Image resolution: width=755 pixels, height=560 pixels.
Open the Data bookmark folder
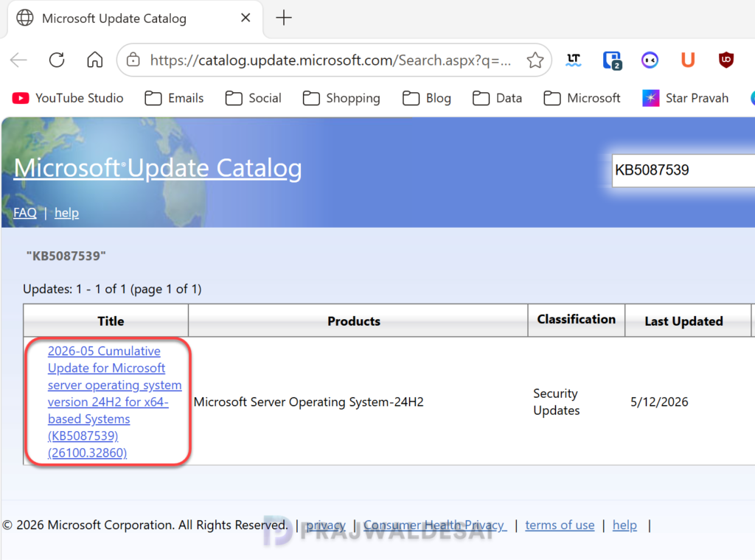(x=497, y=98)
